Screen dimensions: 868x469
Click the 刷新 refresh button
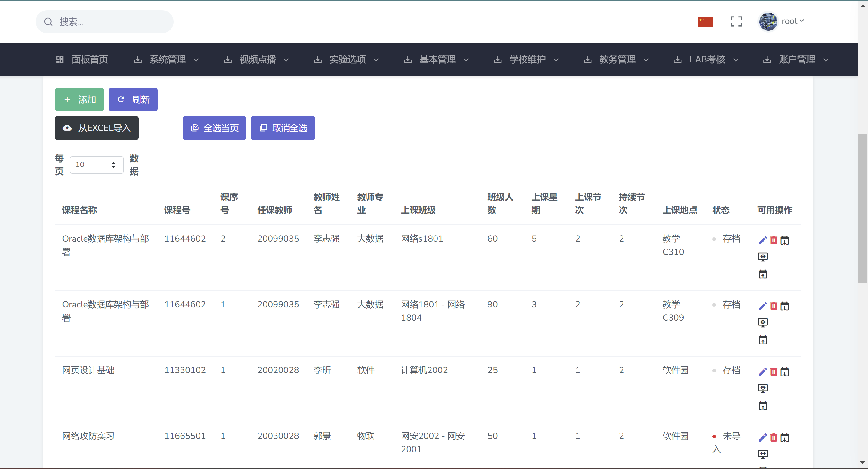coord(133,100)
